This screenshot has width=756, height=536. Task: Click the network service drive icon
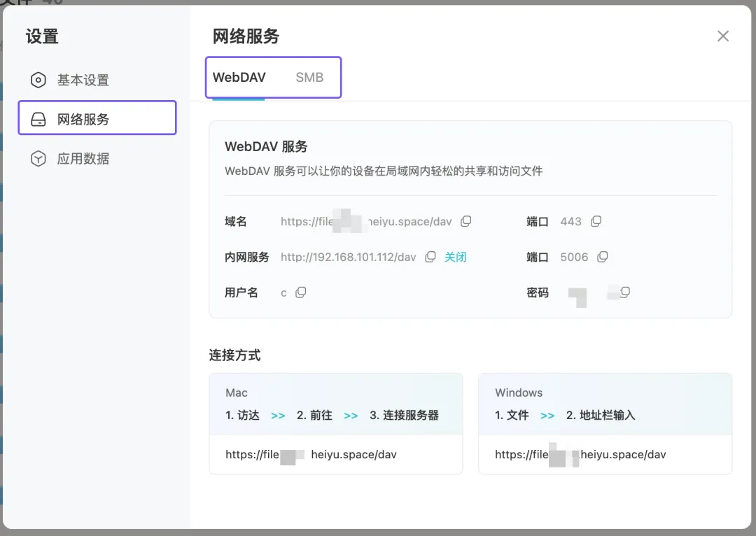coord(38,119)
